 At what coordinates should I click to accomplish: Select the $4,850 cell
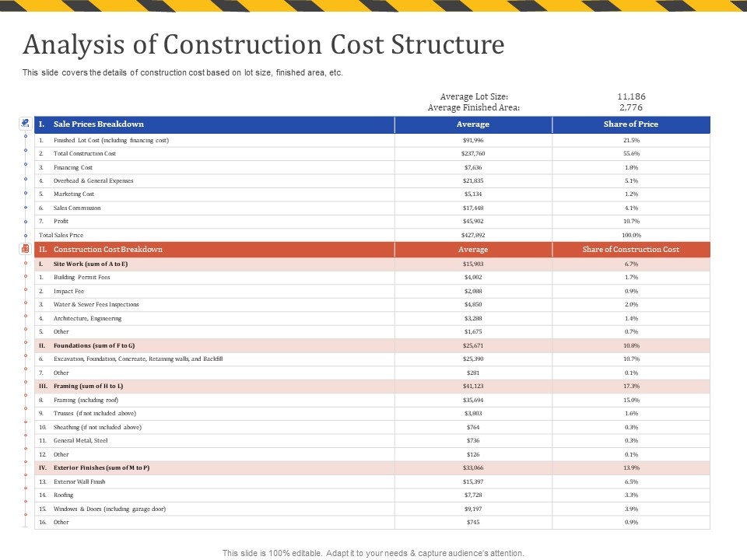coord(473,305)
